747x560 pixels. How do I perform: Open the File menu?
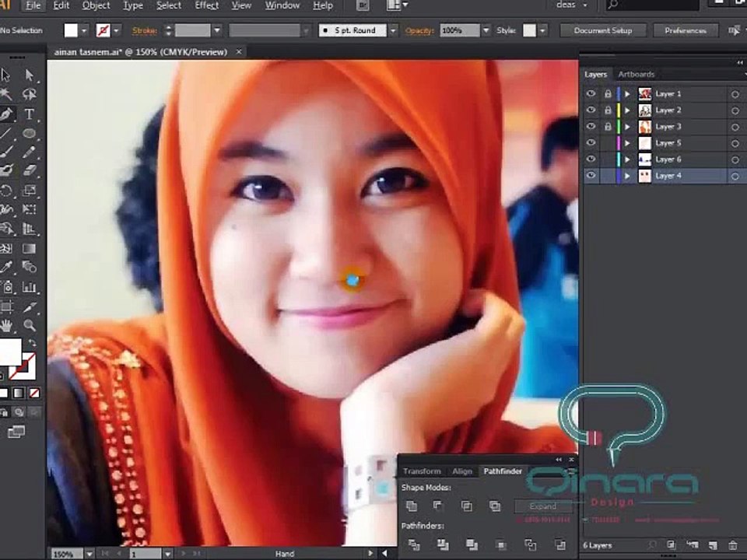pyautogui.click(x=33, y=5)
